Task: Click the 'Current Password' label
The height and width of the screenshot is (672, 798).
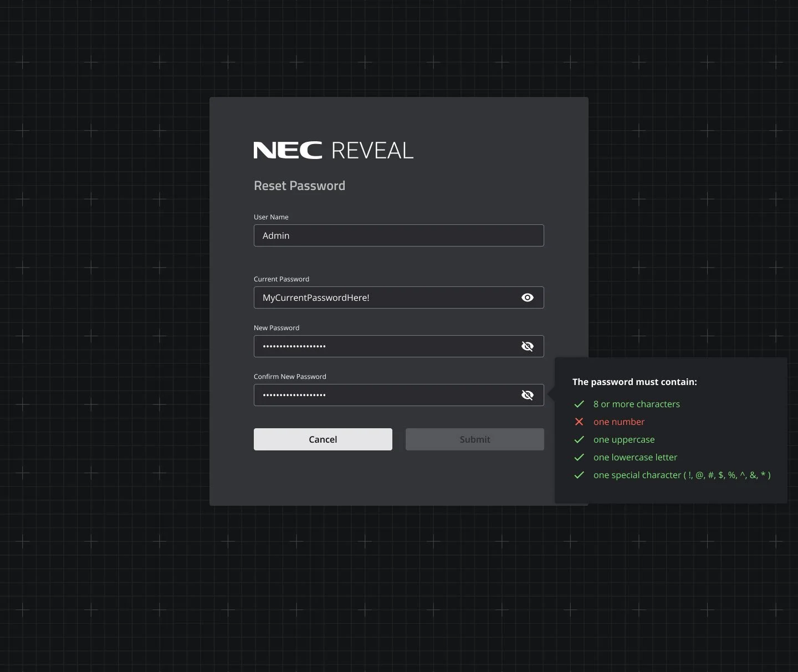Action: pyautogui.click(x=282, y=279)
